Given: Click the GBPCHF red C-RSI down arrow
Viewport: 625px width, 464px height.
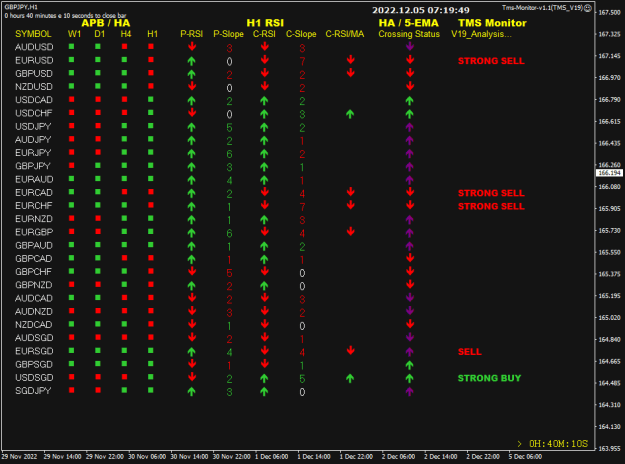Looking at the screenshot, I should click(264, 271).
